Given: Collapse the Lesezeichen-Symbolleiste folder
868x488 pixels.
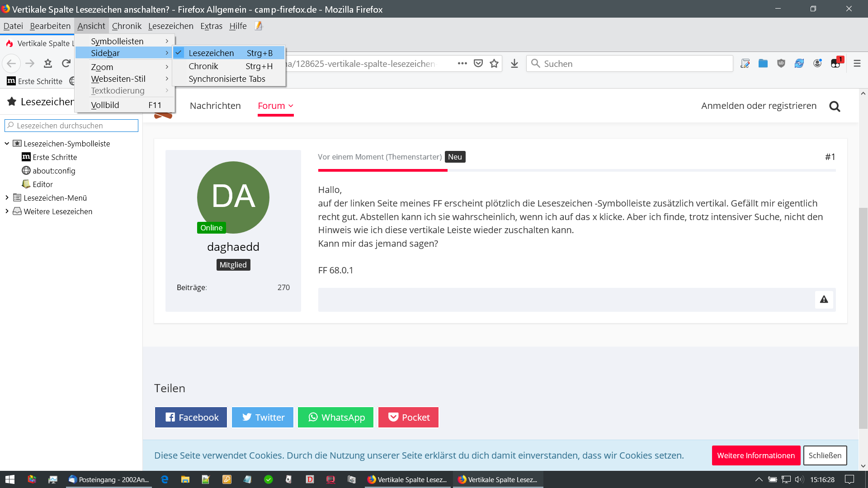Looking at the screenshot, I should (x=7, y=144).
